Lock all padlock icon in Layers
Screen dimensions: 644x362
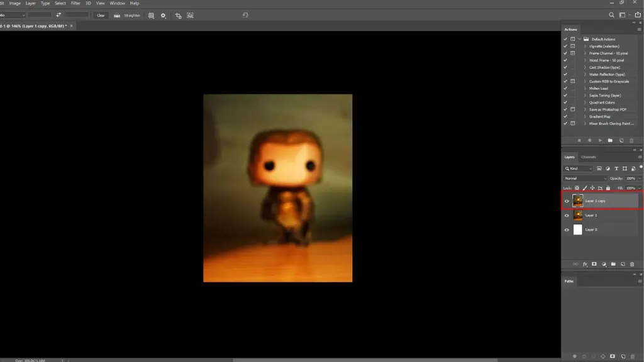608,188
